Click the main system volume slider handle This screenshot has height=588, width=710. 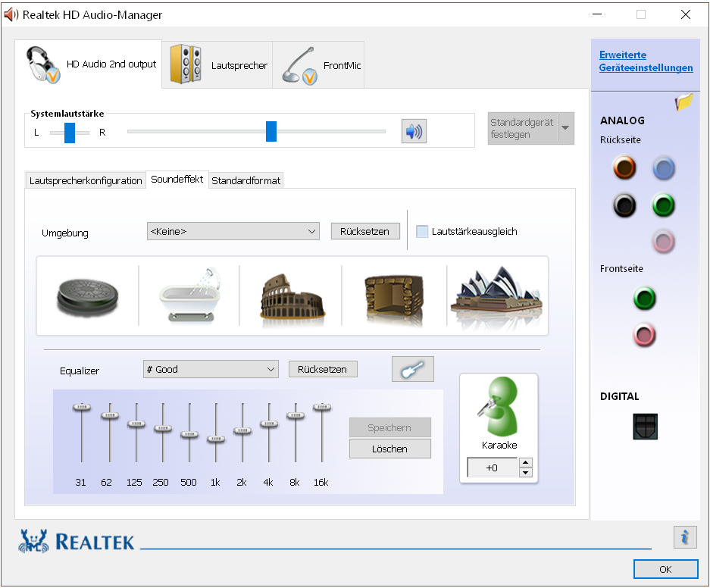tap(271, 131)
